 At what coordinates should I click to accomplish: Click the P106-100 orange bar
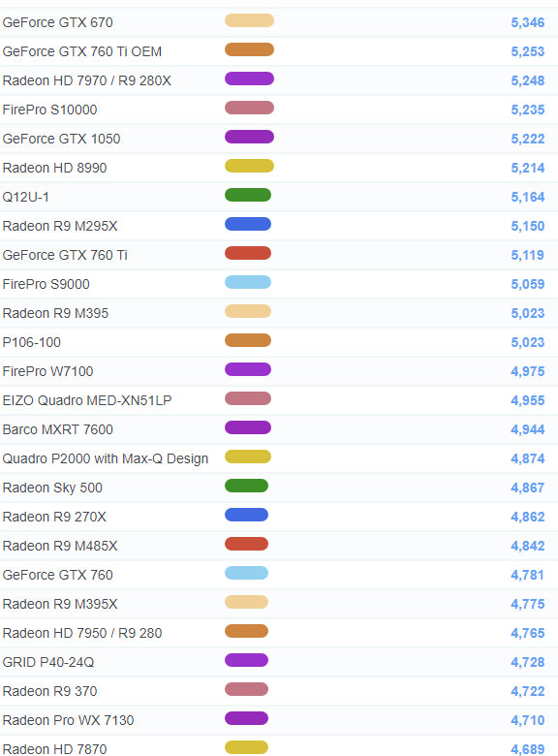[248, 340]
